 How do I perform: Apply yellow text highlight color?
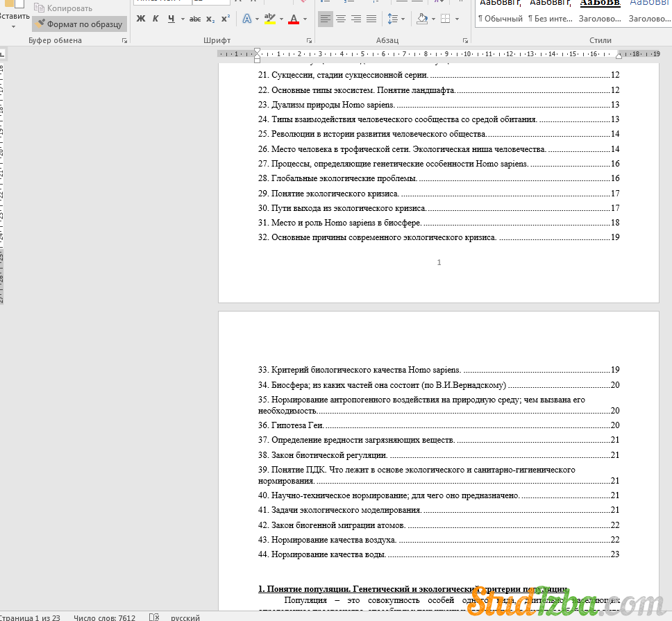click(269, 19)
